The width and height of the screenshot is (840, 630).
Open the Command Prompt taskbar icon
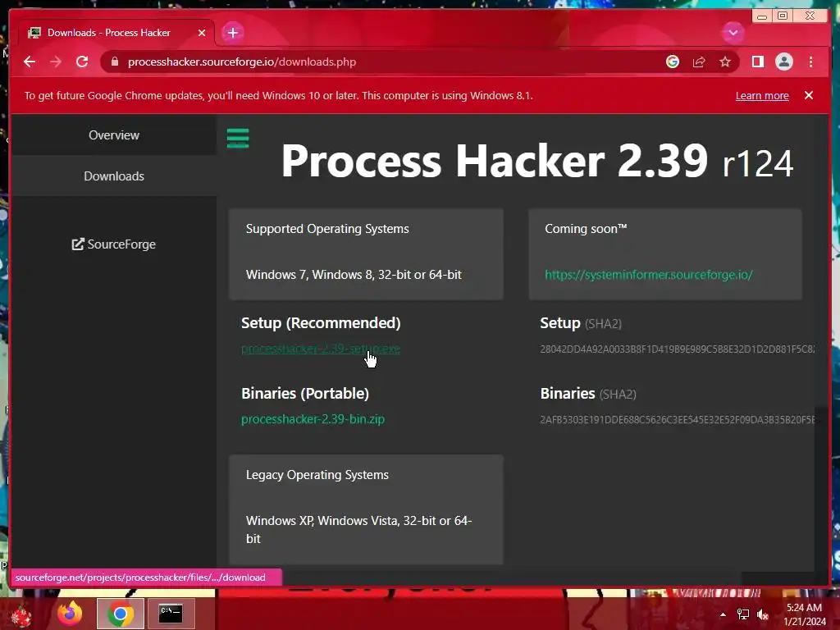click(171, 614)
